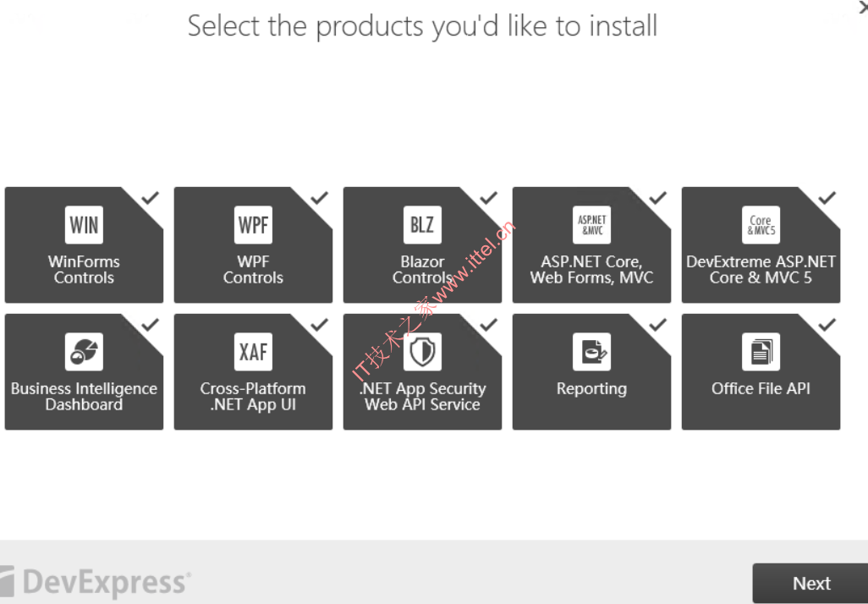Toggle the Reporting tile checkmark

click(658, 325)
